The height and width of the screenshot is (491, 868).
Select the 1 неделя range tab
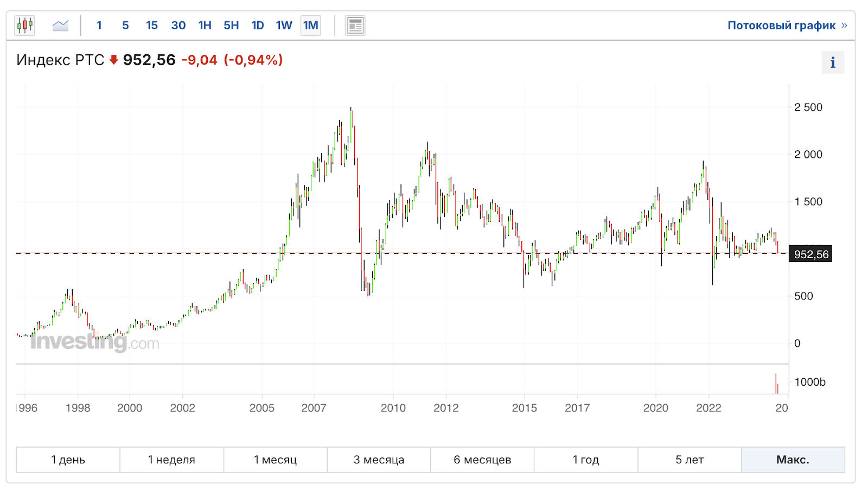(x=171, y=460)
